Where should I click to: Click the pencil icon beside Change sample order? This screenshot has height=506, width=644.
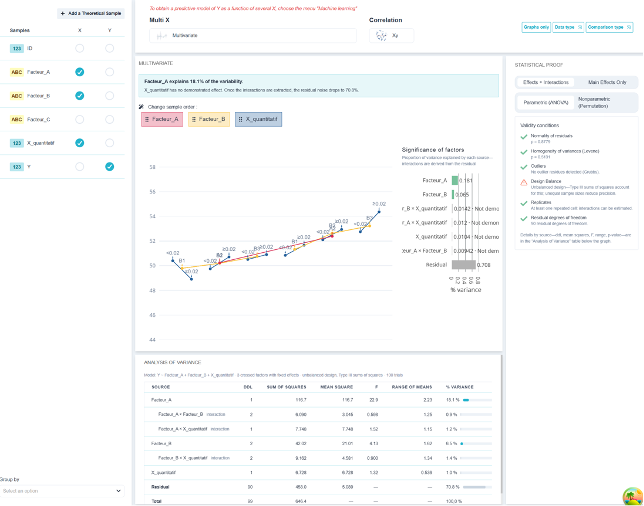(141, 107)
